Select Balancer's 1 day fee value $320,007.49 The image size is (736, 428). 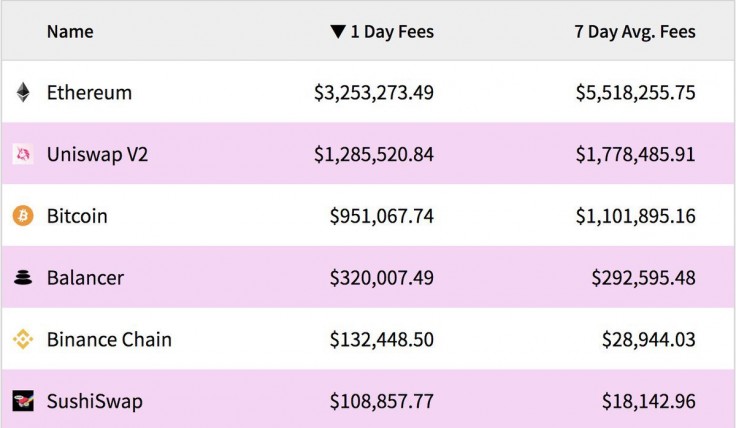[381, 278]
